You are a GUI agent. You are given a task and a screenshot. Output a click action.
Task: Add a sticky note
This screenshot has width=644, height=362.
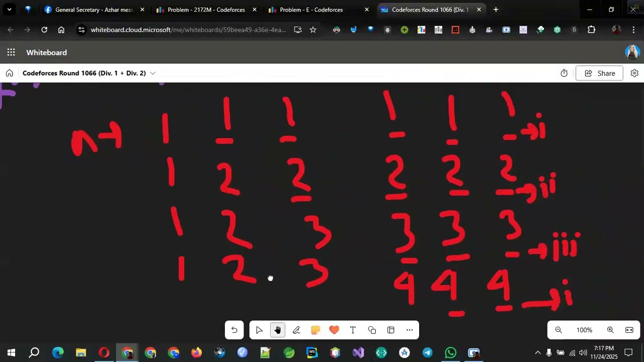[x=315, y=330]
